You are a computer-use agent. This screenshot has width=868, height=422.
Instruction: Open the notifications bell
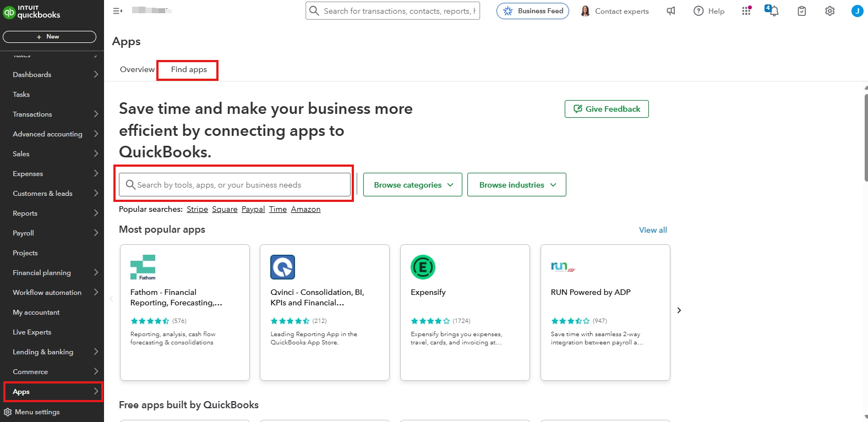(773, 11)
